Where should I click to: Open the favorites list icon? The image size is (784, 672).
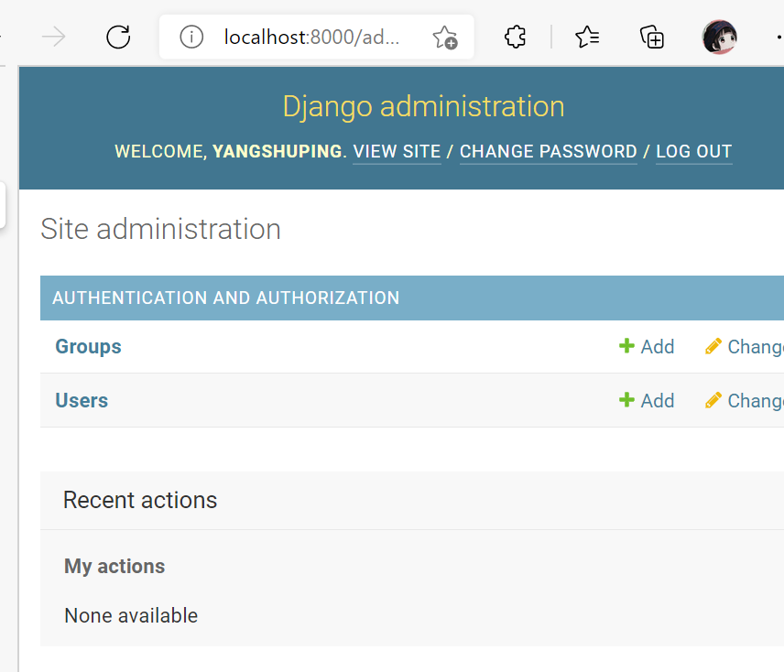[x=587, y=37]
